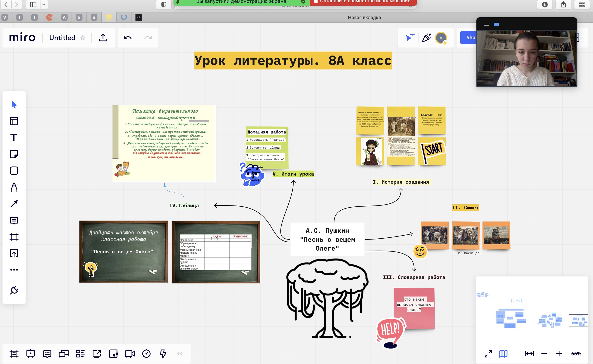Viewport: 593px width, 364px height.
Task: Switch to the Новая вкладка tab
Action: coord(364,17)
